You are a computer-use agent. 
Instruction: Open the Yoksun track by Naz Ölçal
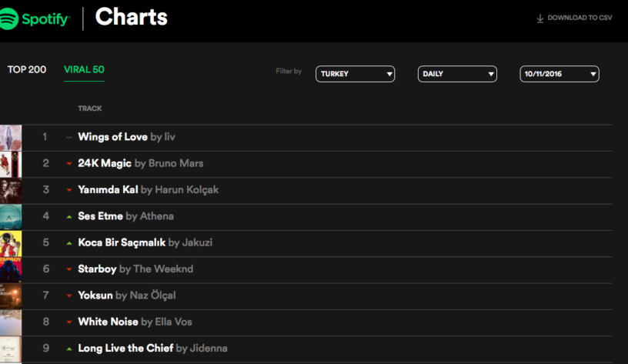(x=97, y=296)
